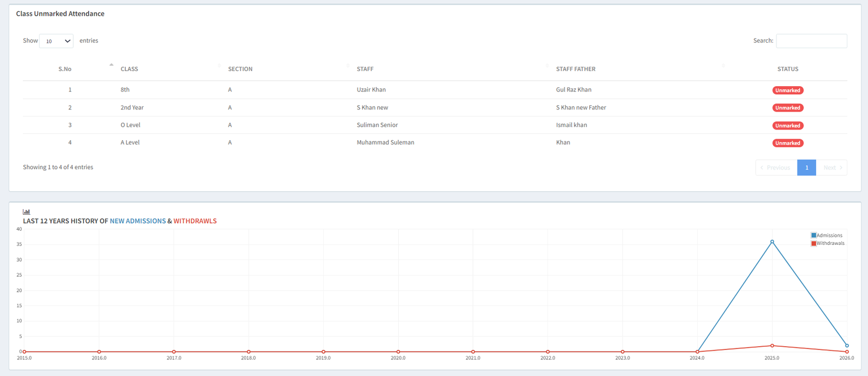Click the Unmarked badge for 2nd Year

click(788, 108)
